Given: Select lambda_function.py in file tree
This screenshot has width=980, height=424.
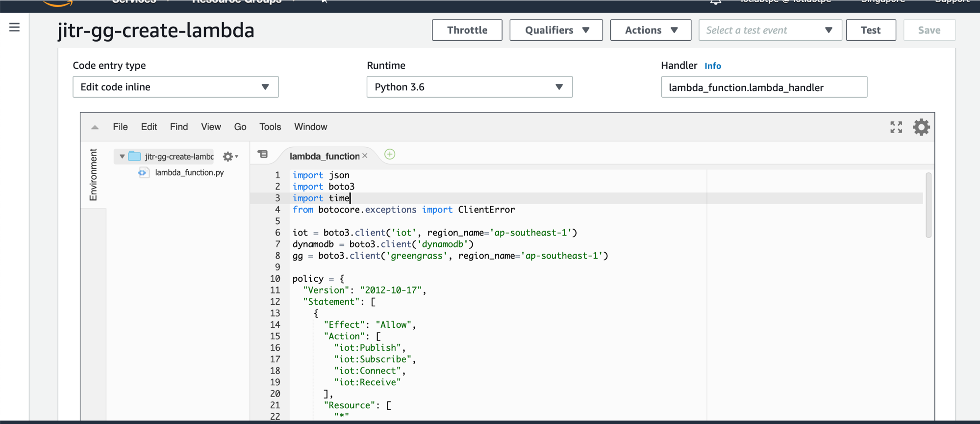Looking at the screenshot, I should 189,172.
